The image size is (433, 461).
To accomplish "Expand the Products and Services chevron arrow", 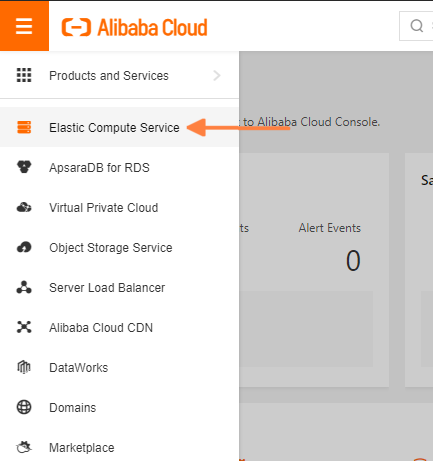I will (x=217, y=76).
